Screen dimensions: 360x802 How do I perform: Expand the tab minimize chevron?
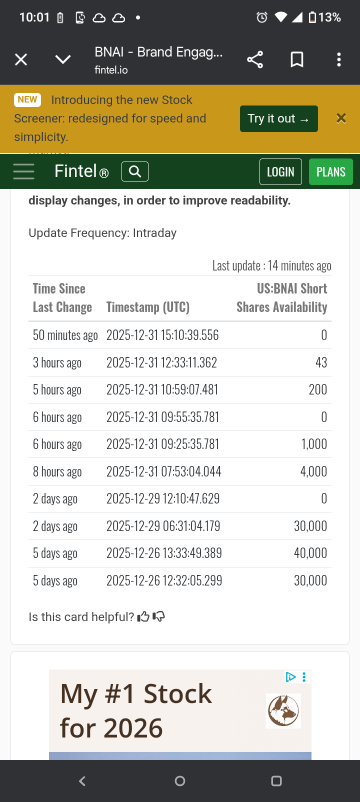coord(63,60)
